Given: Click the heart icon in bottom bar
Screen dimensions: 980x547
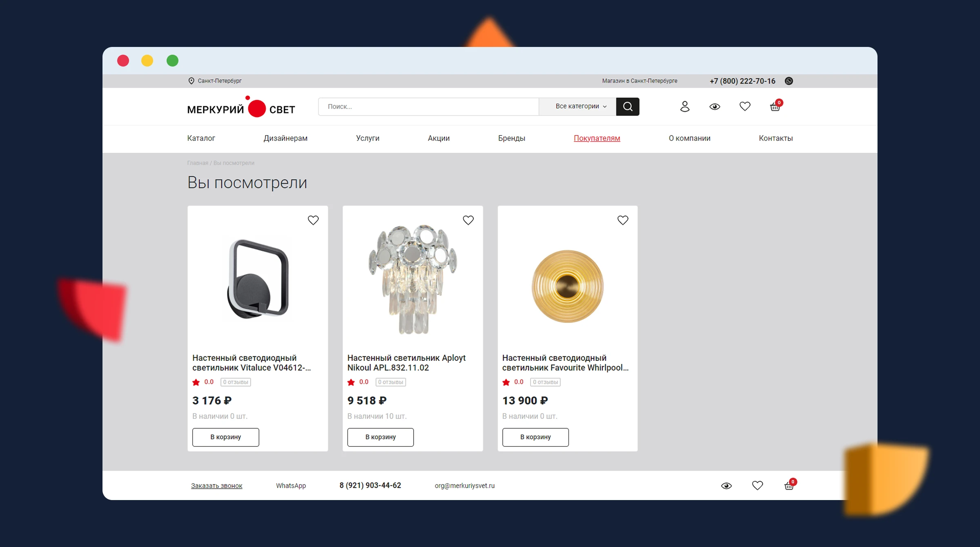Looking at the screenshot, I should (x=757, y=485).
